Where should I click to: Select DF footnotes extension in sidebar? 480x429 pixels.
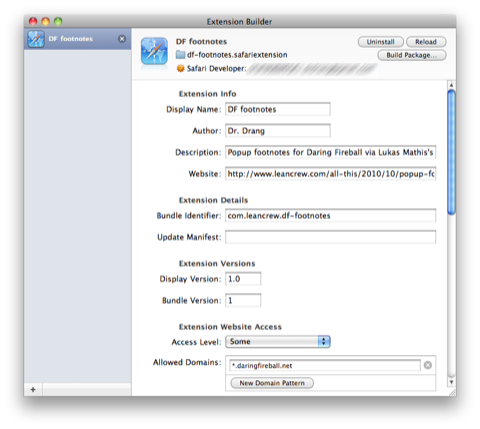[x=77, y=39]
